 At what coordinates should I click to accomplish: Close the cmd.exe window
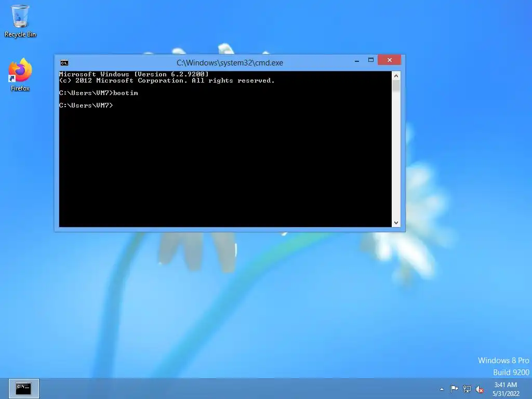[x=390, y=60]
